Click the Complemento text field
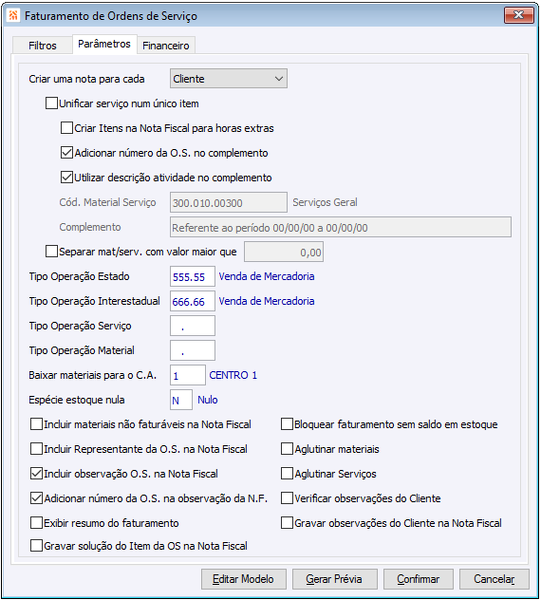The image size is (541, 600). tap(341, 227)
